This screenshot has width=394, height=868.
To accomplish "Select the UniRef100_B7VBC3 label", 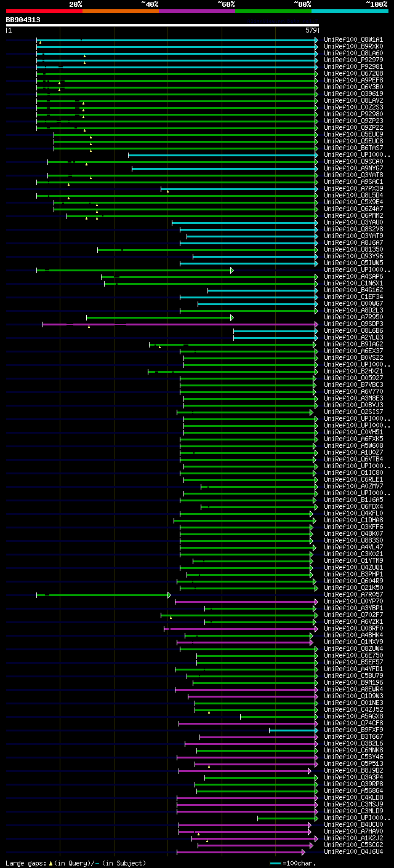I will coord(353,385).
